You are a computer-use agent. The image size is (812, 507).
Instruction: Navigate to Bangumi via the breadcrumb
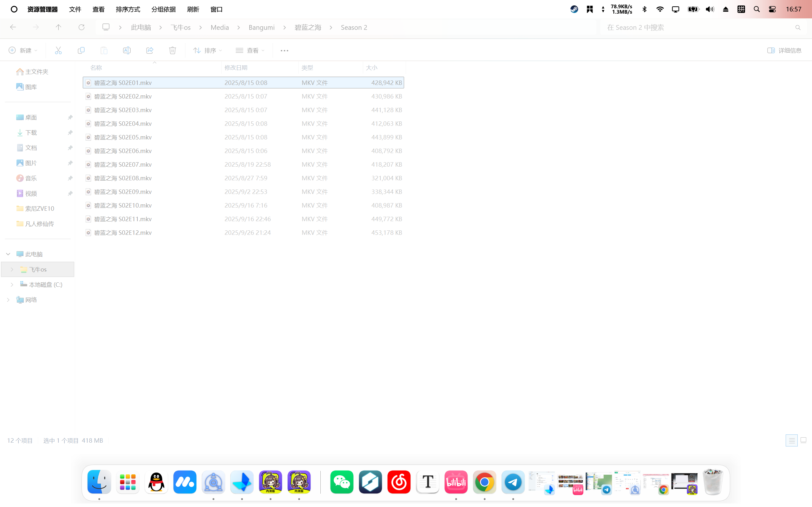(261, 27)
